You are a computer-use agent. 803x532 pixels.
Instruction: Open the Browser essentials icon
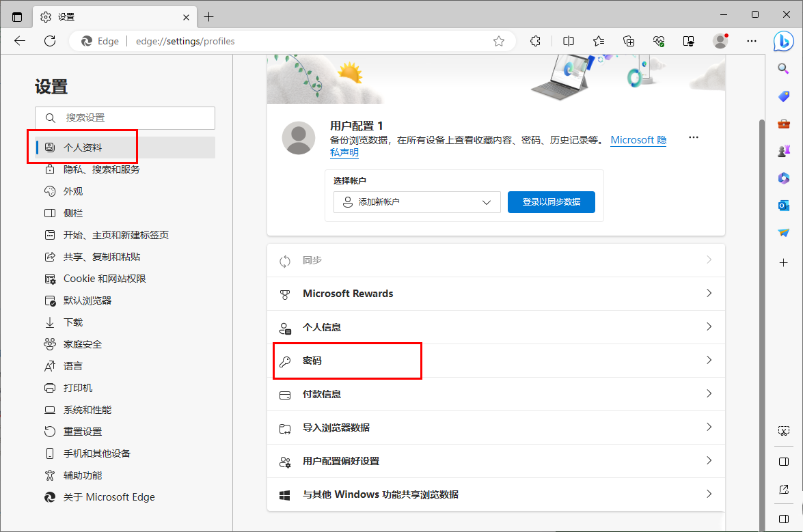[x=658, y=41]
